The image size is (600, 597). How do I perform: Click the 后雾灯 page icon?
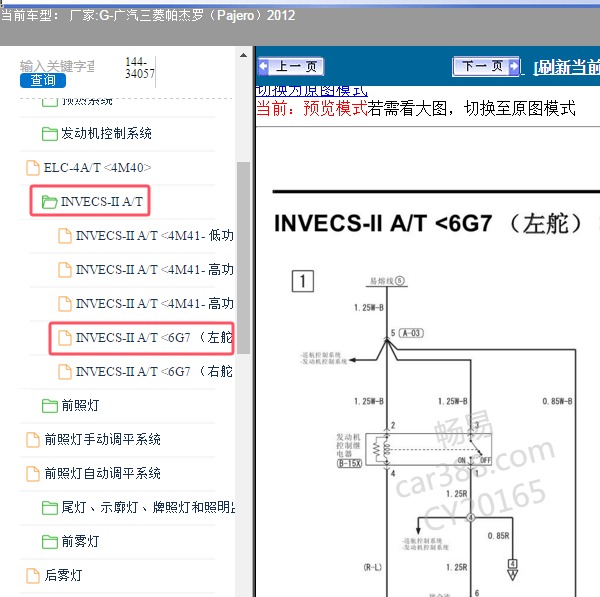(33, 576)
